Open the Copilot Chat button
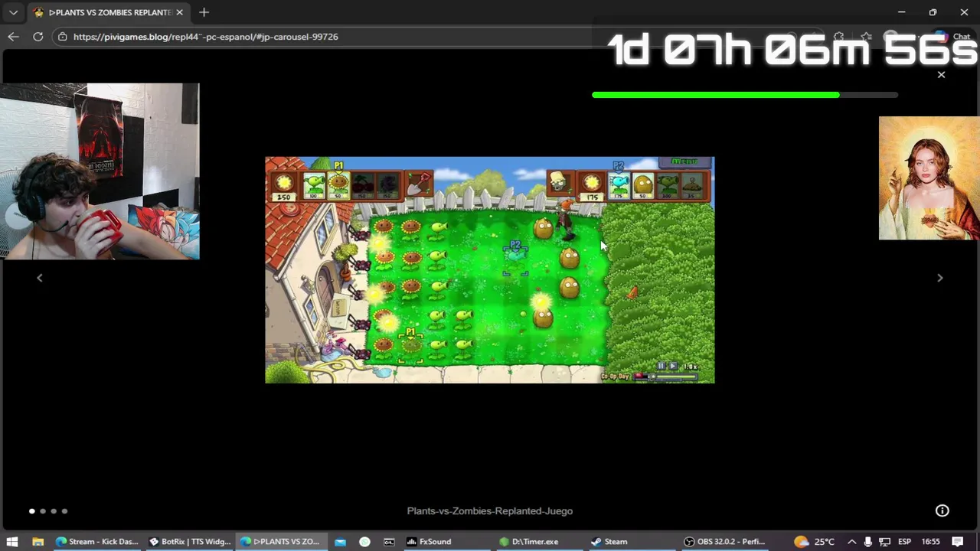The width and height of the screenshot is (980, 551). pos(952,36)
